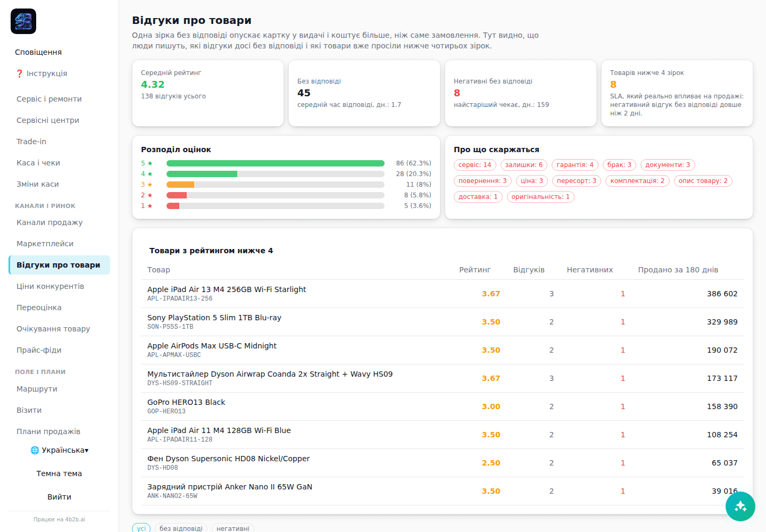Open Канали продажу page

coord(59,222)
